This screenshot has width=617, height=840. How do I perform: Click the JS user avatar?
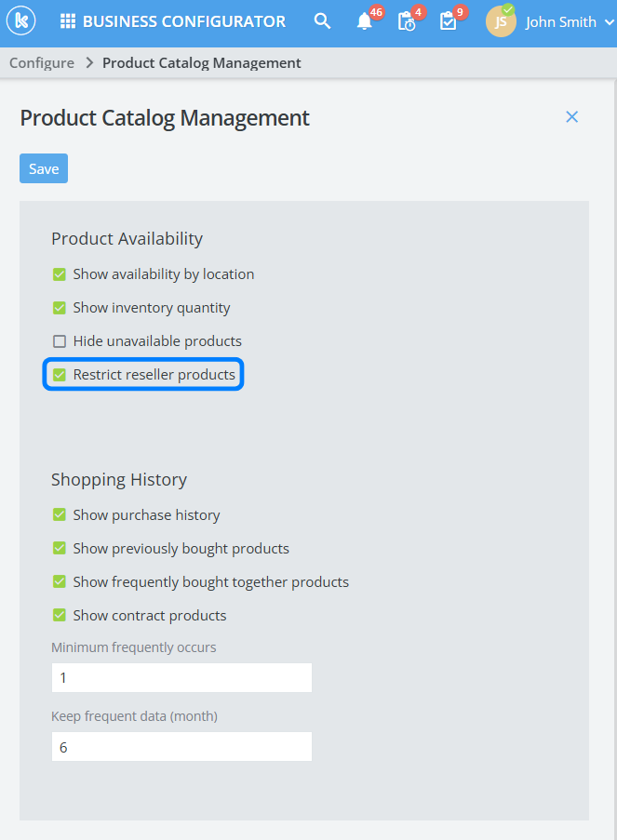[501, 22]
